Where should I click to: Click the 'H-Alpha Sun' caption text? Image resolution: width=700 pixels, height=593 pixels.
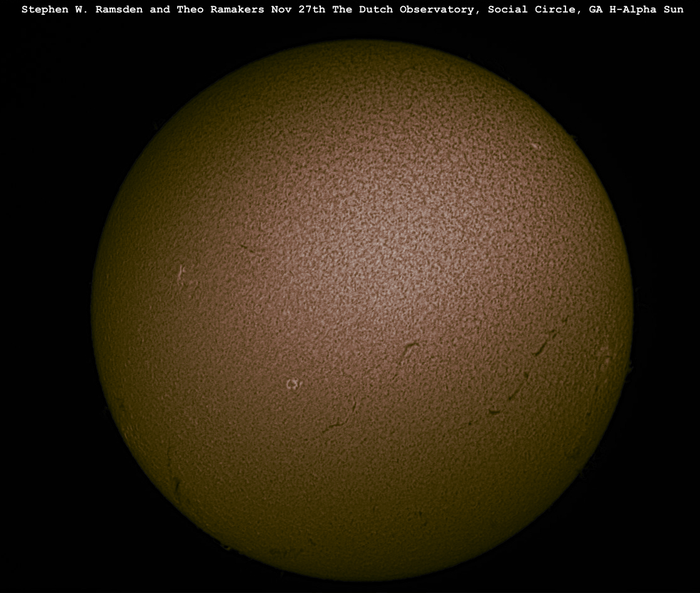[x=646, y=10]
